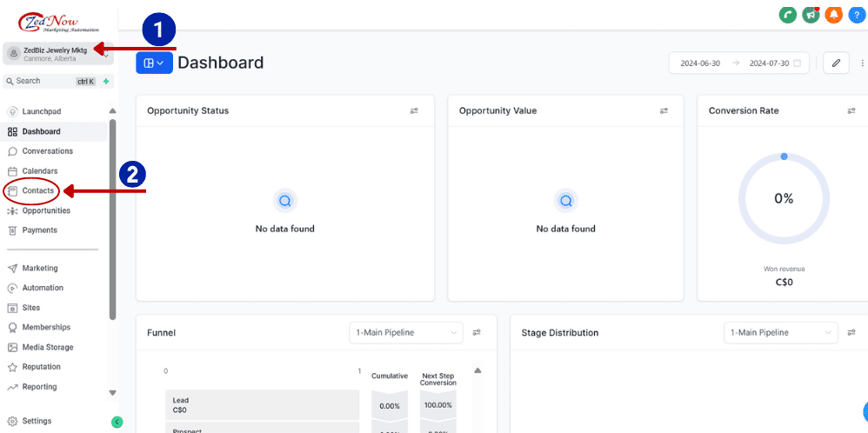Open Automation in the sidebar
This screenshot has width=868, height=433.
[x=43, y=288]
